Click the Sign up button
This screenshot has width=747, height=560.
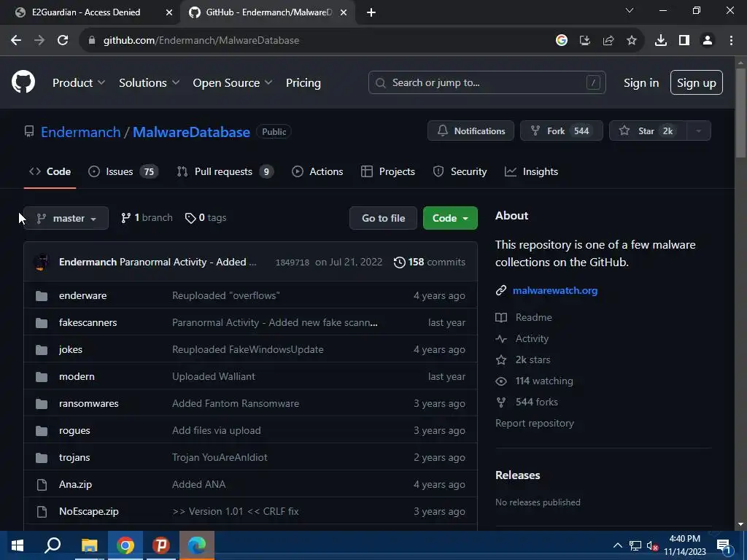click(697, 82)
